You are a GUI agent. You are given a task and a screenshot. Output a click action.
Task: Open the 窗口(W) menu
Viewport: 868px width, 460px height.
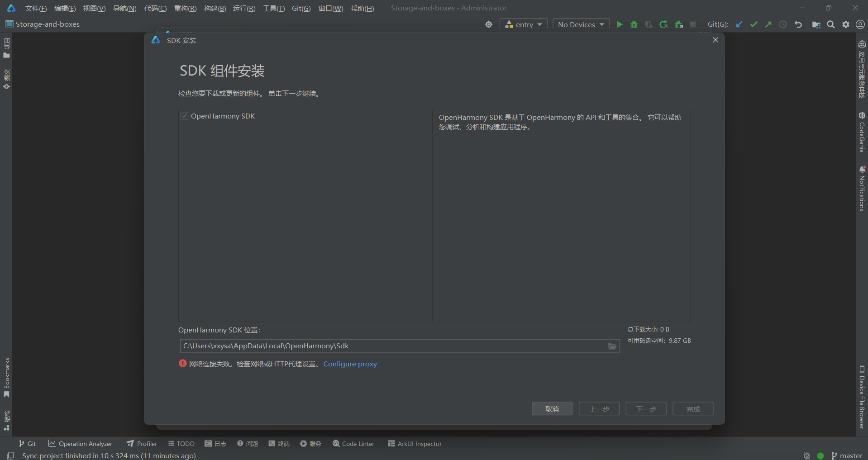tap(331, 8)
